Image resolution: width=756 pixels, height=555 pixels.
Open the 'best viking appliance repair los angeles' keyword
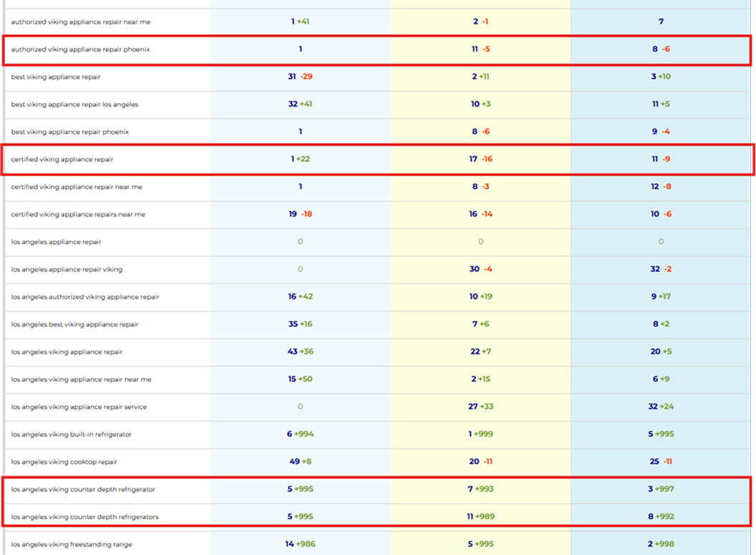coord(74,105)
